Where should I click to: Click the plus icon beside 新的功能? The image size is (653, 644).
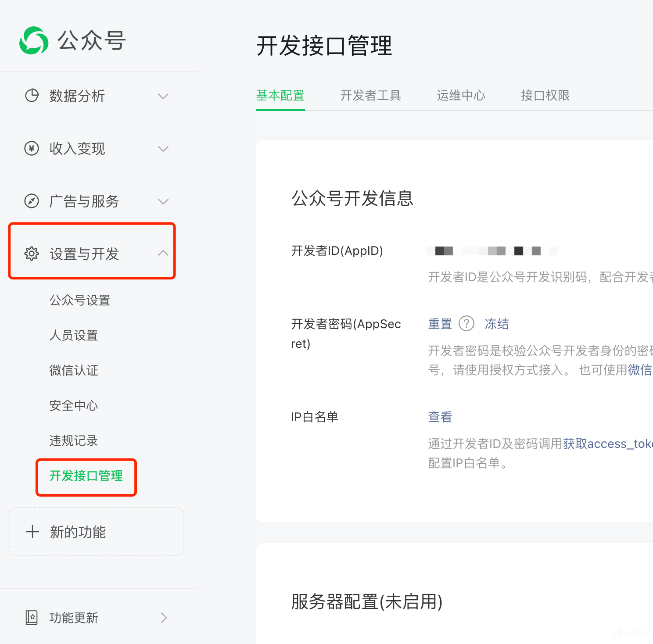[32, 532]
